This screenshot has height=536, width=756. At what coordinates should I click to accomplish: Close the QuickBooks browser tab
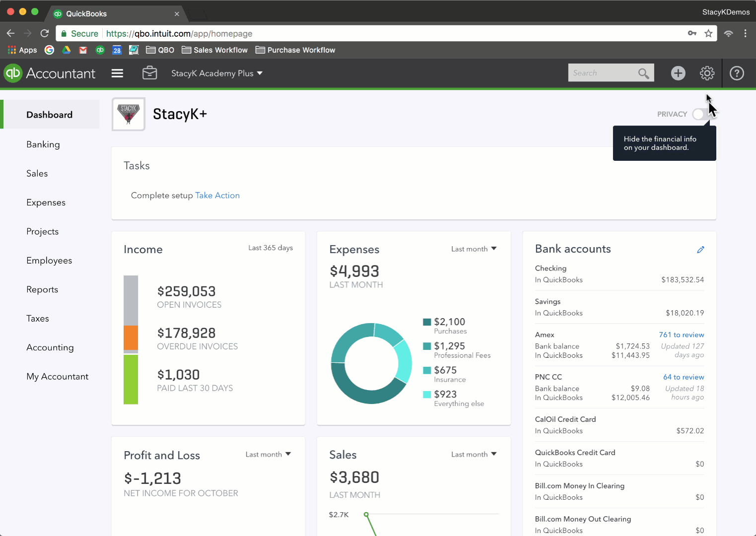(177, 14)
